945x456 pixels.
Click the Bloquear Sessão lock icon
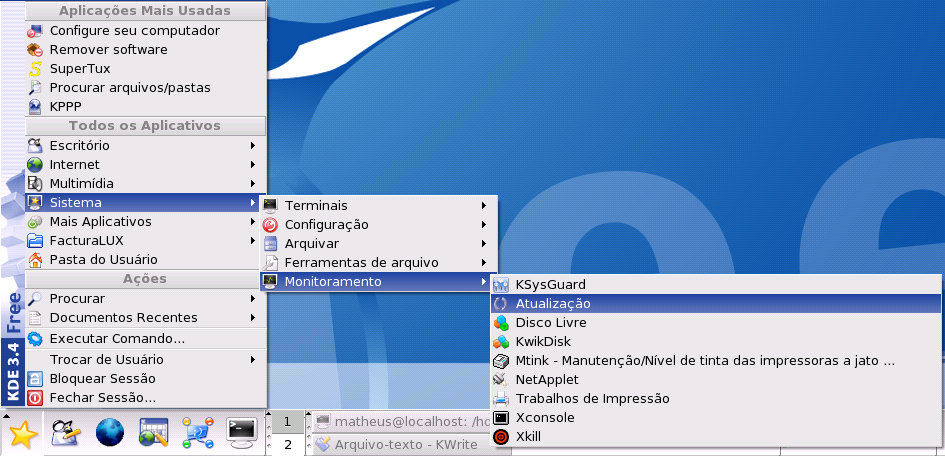36,378
